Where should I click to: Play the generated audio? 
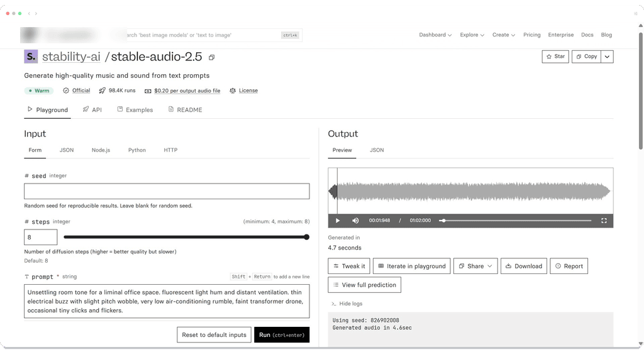point(338,221)
